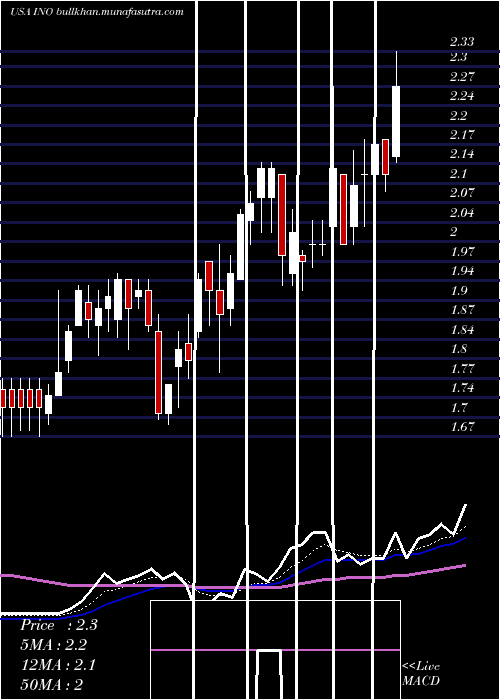Open the '<<Live MACD' link
Screen dimensions: 500x700
pos(421,673)
